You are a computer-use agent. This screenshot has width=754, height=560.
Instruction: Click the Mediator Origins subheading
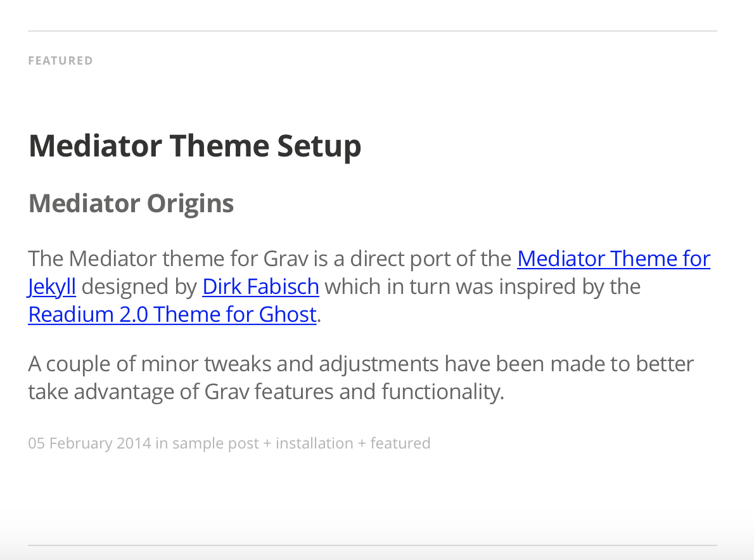click(x=131, y=203)
